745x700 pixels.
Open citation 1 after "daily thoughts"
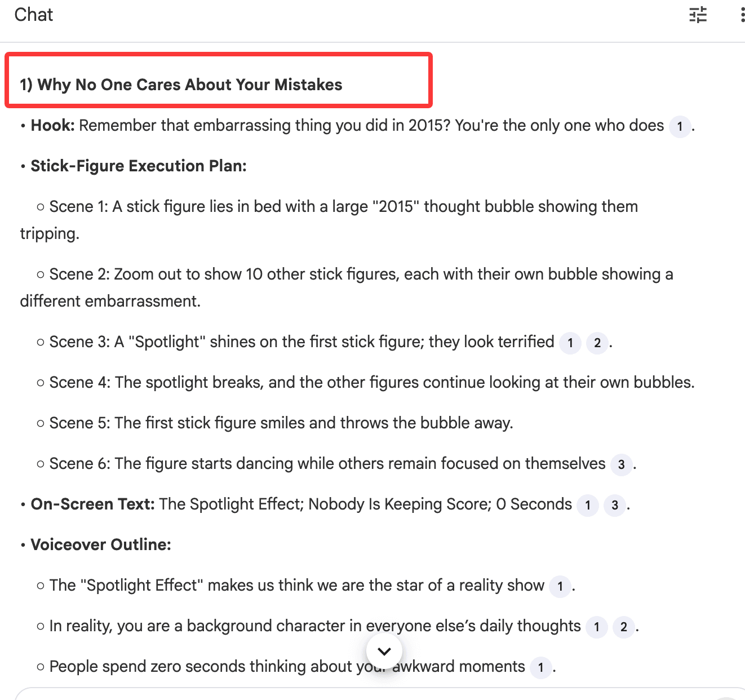(x=597, y=627)
